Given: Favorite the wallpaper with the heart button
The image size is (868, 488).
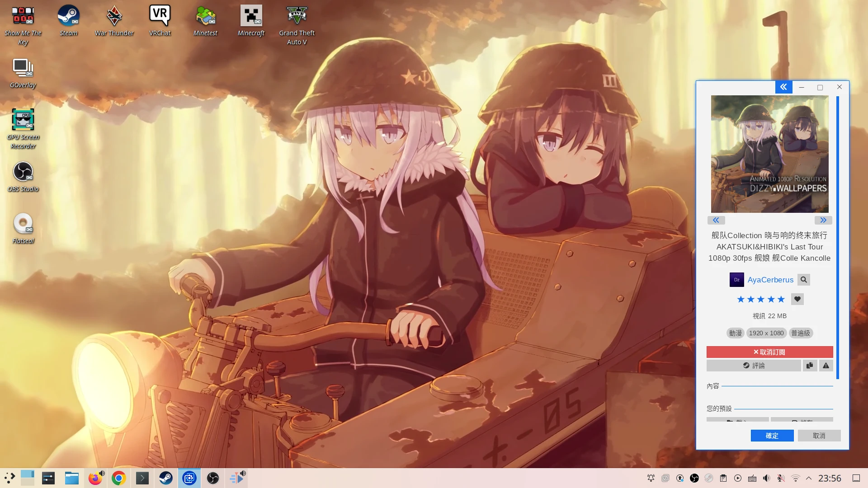Looking at the screenshot, I should (797, 299).
